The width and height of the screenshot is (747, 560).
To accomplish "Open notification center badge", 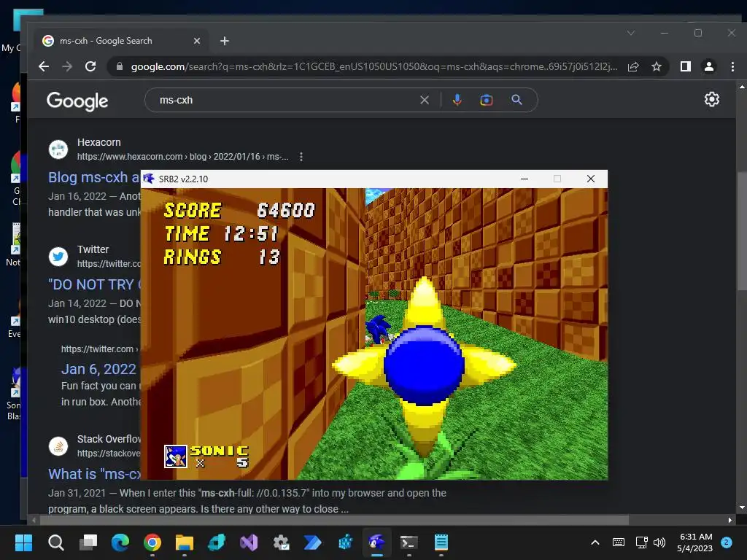I will (x=727, y=542).
